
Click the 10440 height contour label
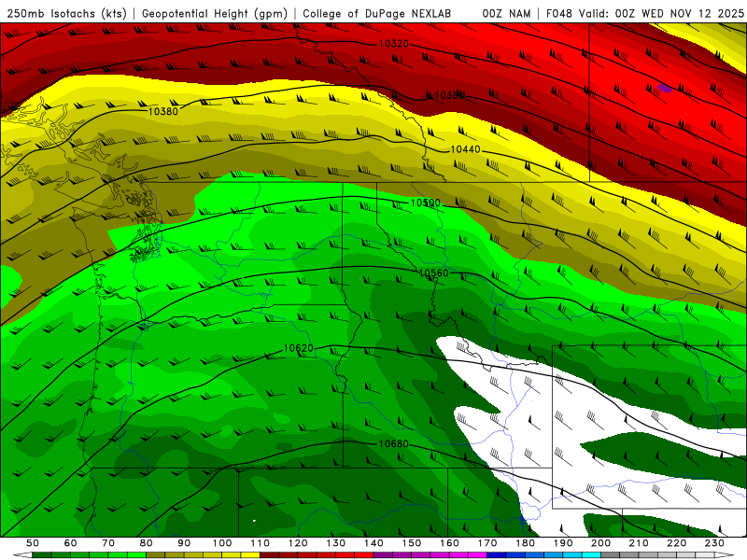pyautogui.click(x=465, y=149)
